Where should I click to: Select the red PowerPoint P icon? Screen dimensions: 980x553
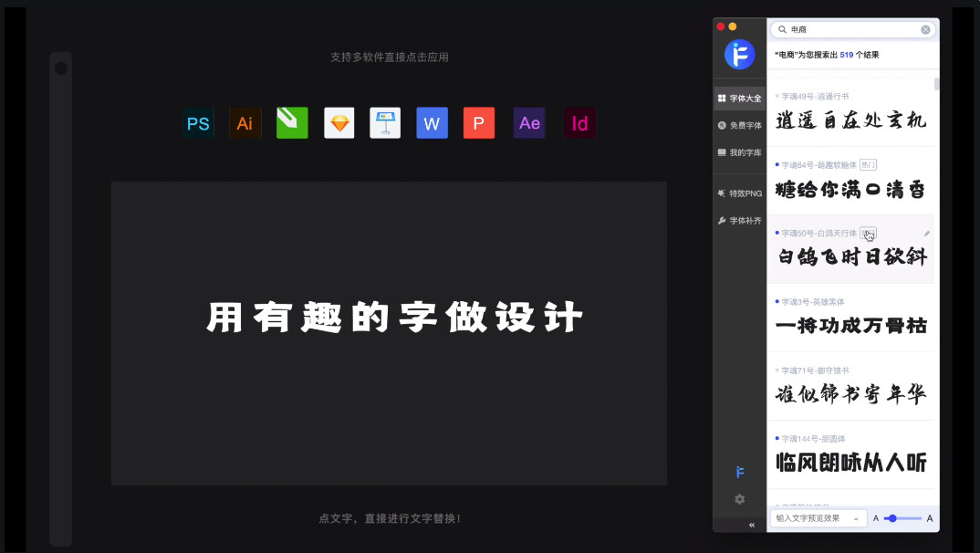coord(478,123)
